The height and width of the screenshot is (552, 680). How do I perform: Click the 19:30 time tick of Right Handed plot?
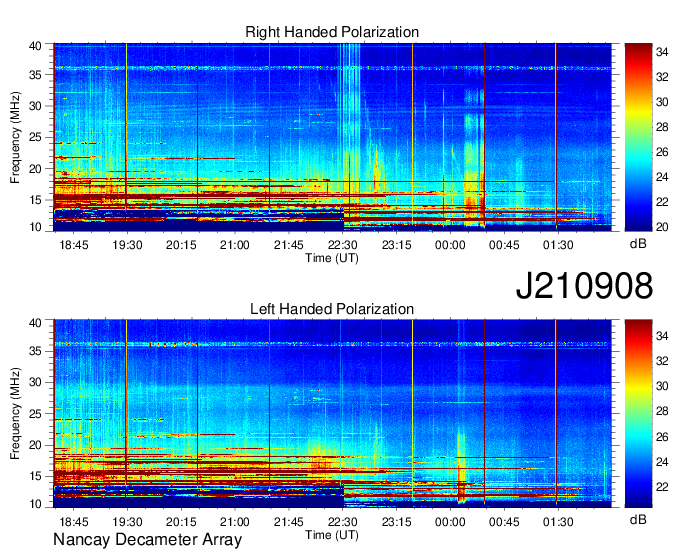pos(127,245)
